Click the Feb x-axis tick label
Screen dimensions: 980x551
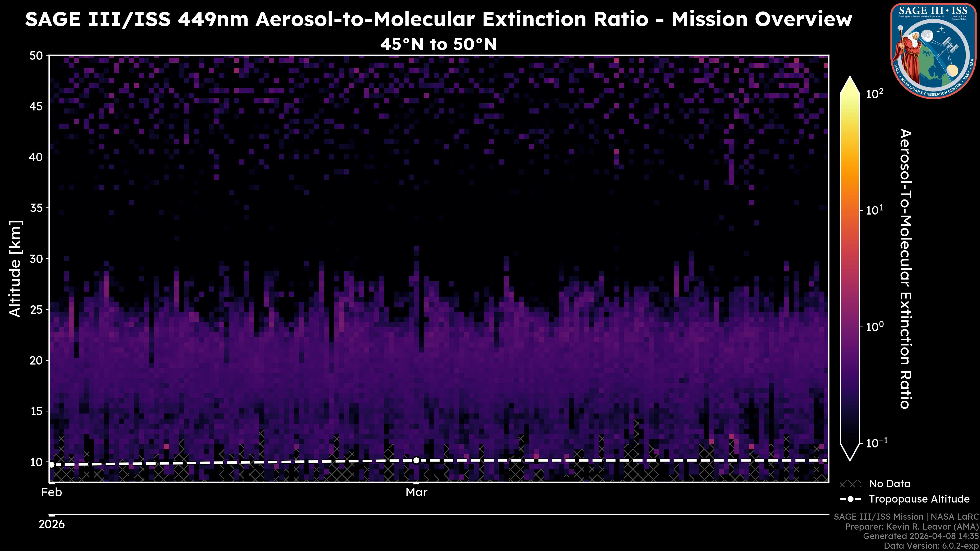(x=52, y=492)
